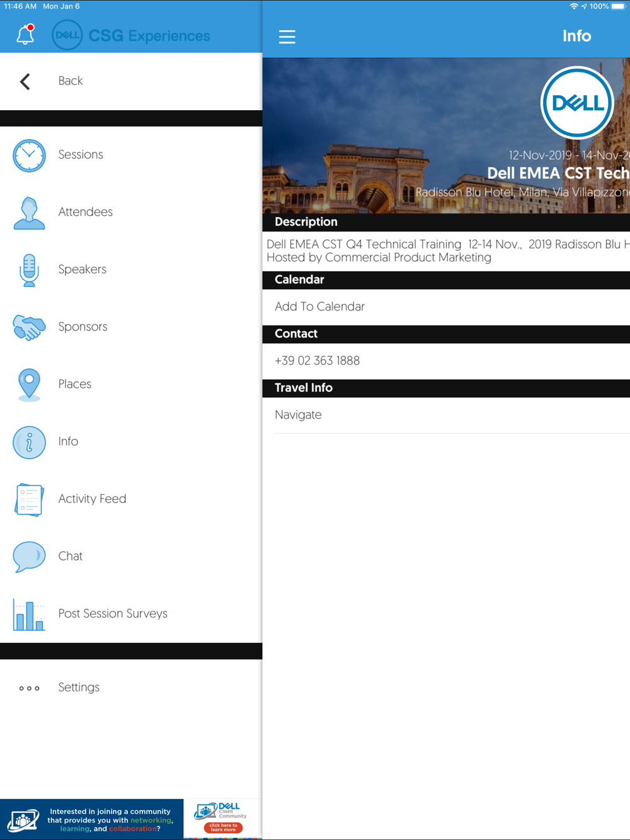Click the Sponsors handshake icon
The height and width of the screenshot is (840, 630).
tap(29, 327)
